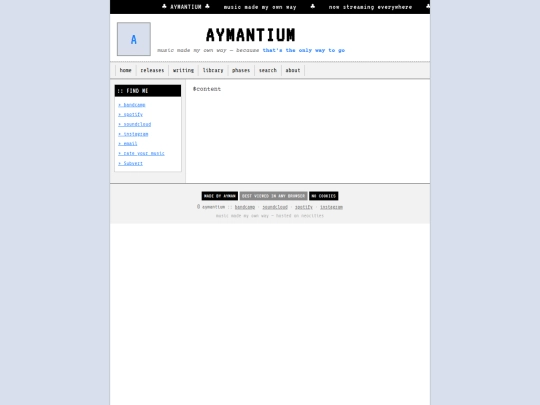Viewport: 540px width, 405px height.
Task: Click the 'Made by Ayman' footer badge
Action: 220,196
